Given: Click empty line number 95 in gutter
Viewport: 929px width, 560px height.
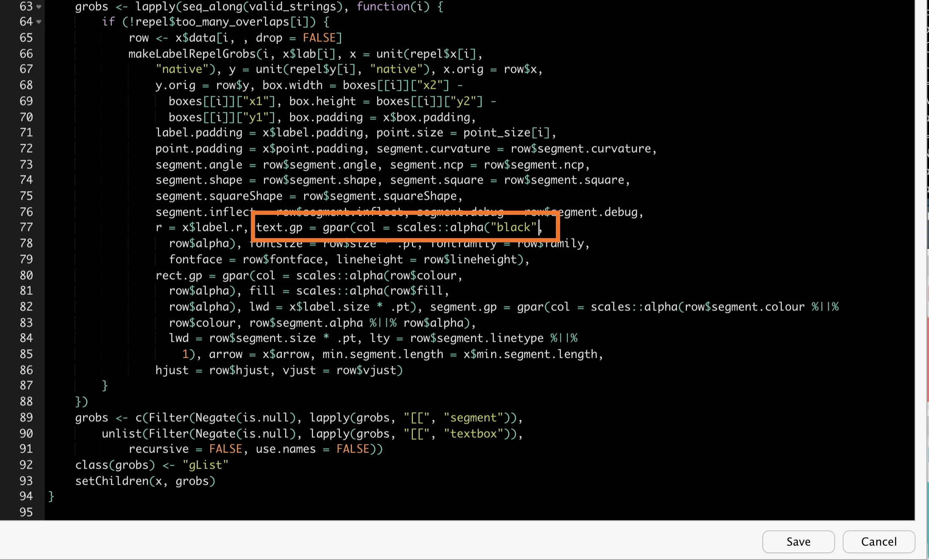Looking at the screenshot, I should [26, 512].
